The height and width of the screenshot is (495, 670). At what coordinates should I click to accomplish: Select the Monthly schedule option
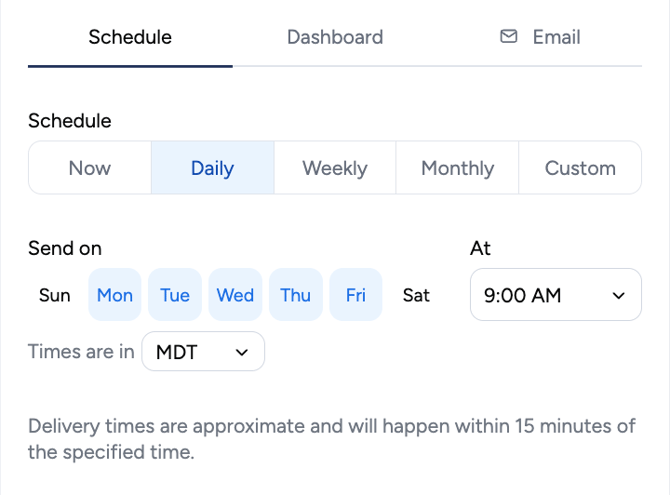pyautogui.click(x=457, y=168)
